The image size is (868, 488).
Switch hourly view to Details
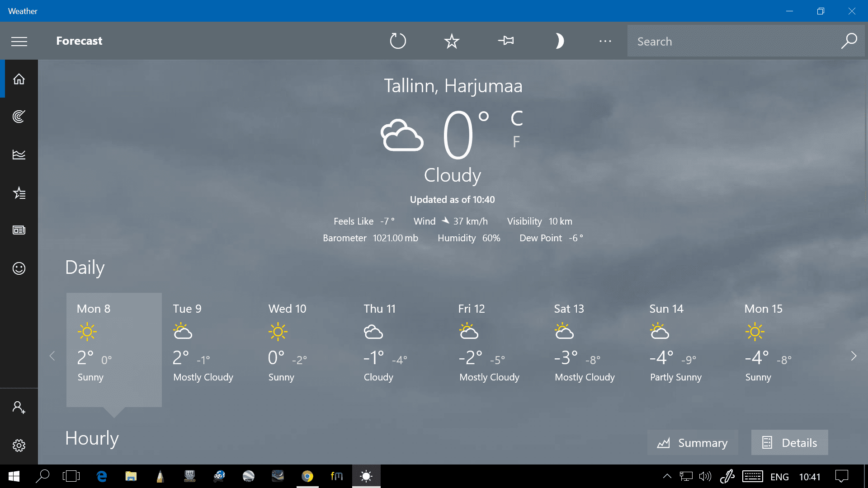coord(790,442)
